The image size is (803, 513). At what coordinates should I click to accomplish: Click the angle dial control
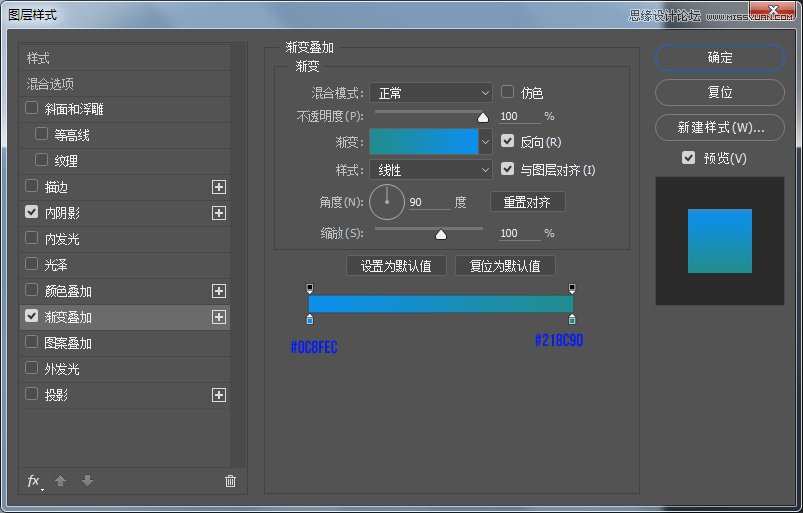click(x=387, y=202)
